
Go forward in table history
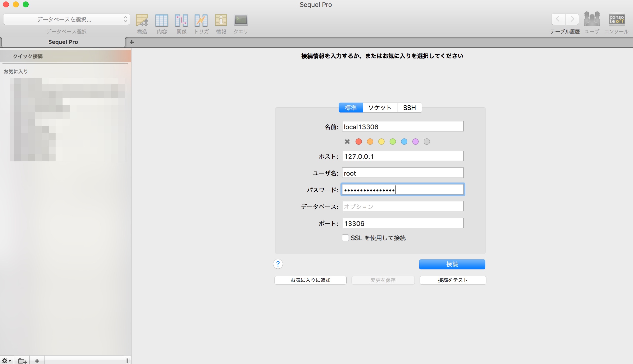click(x=572, y=19)
